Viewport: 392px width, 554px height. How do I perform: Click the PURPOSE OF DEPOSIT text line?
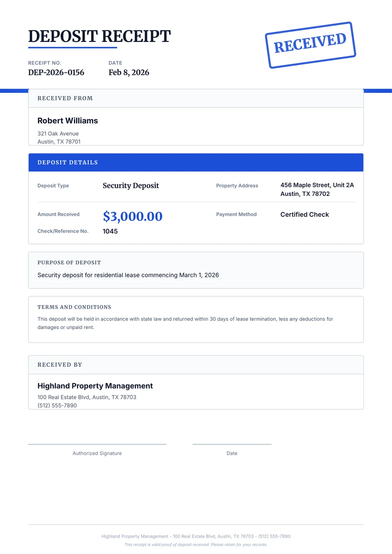click(x=128, y=275)
